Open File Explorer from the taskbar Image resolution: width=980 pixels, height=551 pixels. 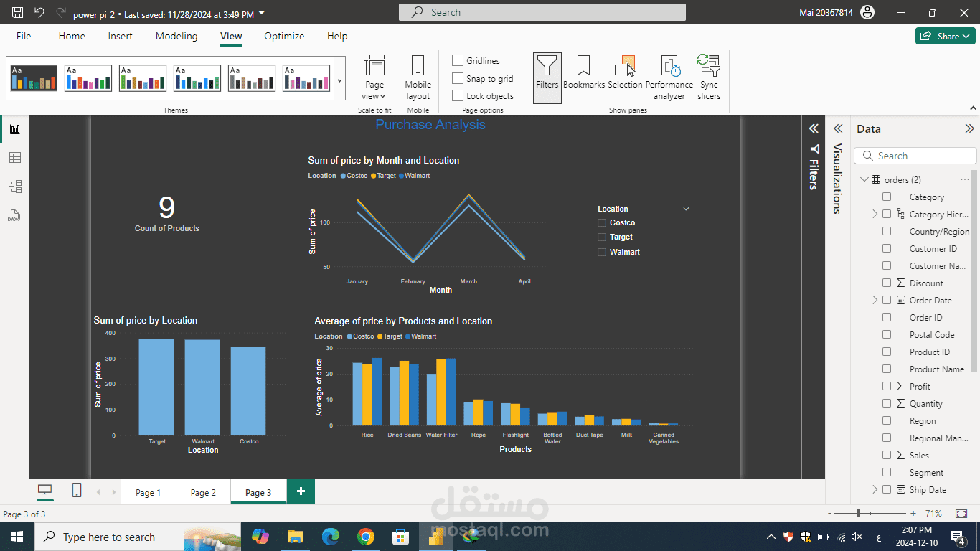tap(296, 537)
